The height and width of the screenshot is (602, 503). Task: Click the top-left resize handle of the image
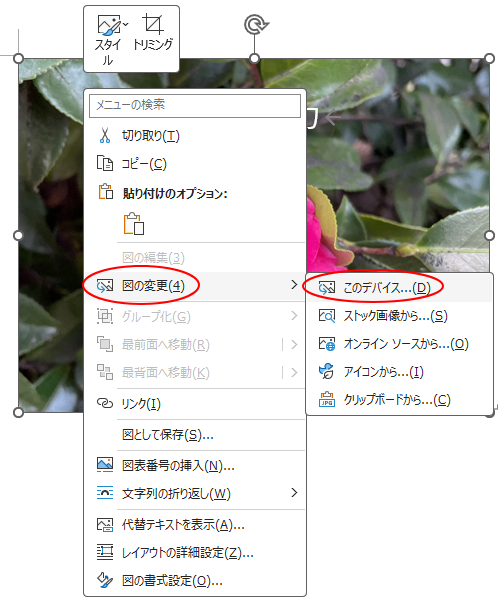pos(18,58)
